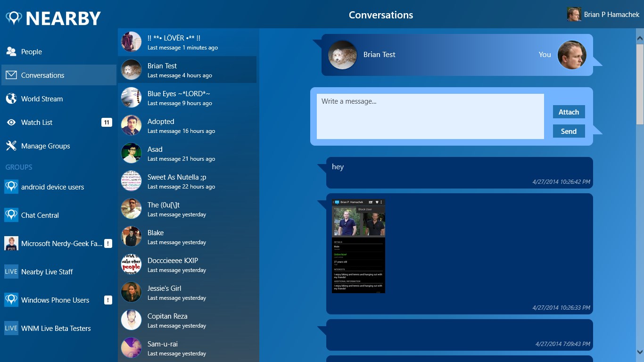The height and width of the screenshot is (362, 644).
Task: Click the Nearby logo icon
Action: click(x=14, y=18)
